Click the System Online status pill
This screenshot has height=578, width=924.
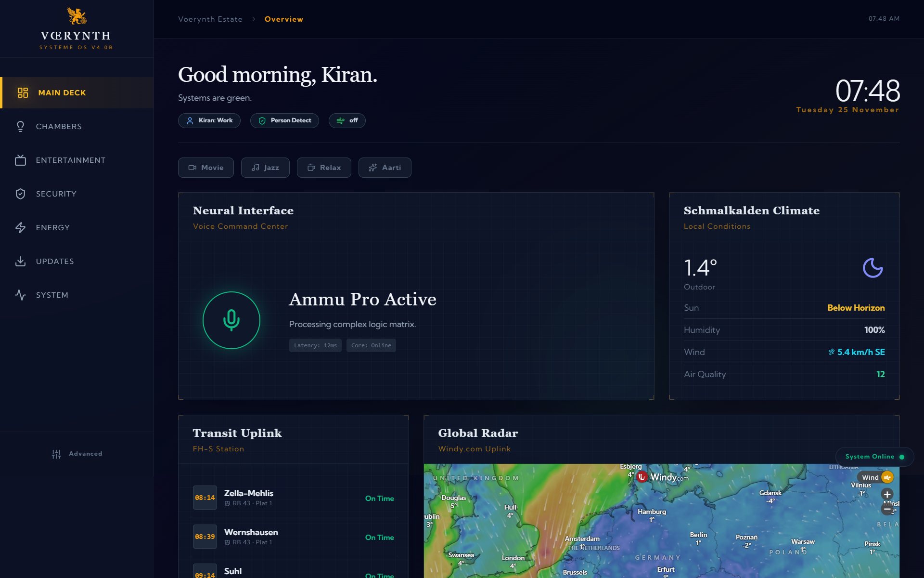click(x=874, y=457)
